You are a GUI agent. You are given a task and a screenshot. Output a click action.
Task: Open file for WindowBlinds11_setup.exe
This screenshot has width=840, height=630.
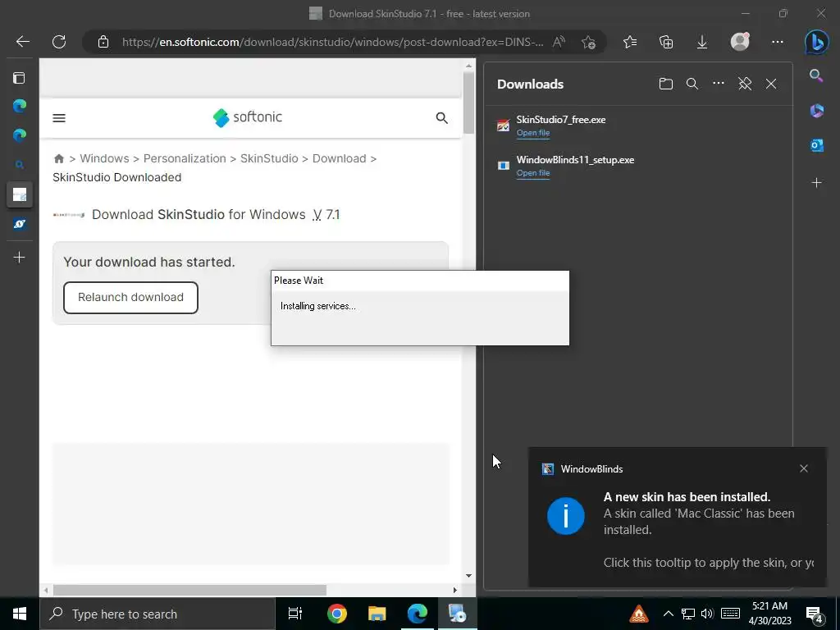click(533, 173)
